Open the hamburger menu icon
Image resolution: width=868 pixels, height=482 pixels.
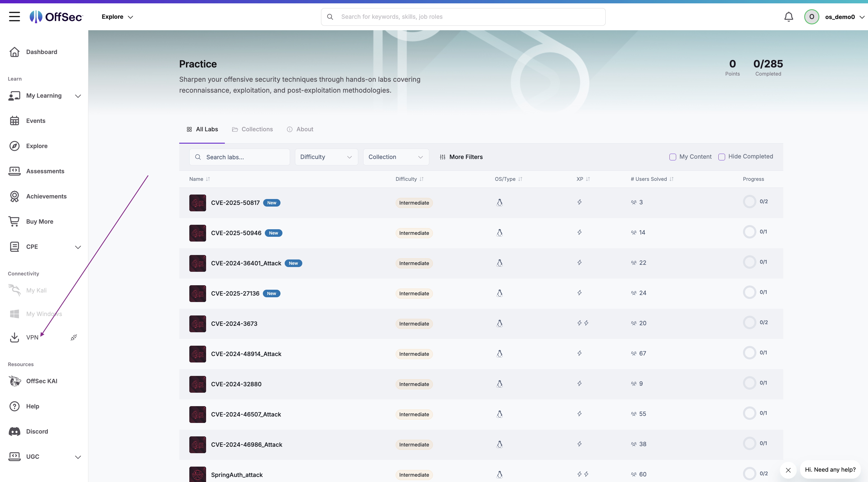[15, 17]
